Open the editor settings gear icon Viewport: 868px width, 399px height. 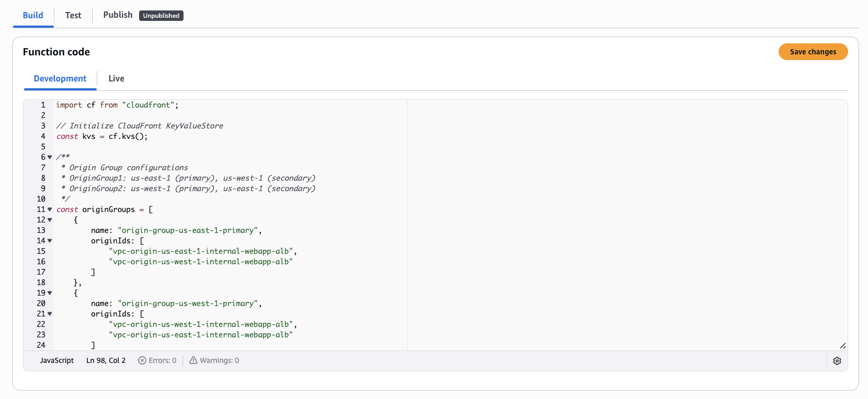(837, 361)
